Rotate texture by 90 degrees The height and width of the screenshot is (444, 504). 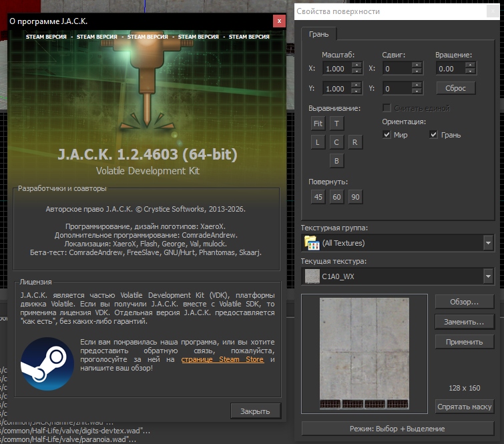point(355,197)
